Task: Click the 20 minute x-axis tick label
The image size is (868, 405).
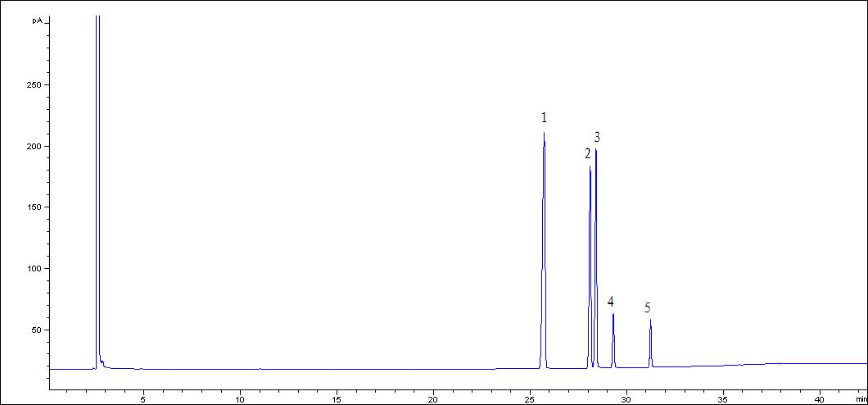Action: click(432, 400)
